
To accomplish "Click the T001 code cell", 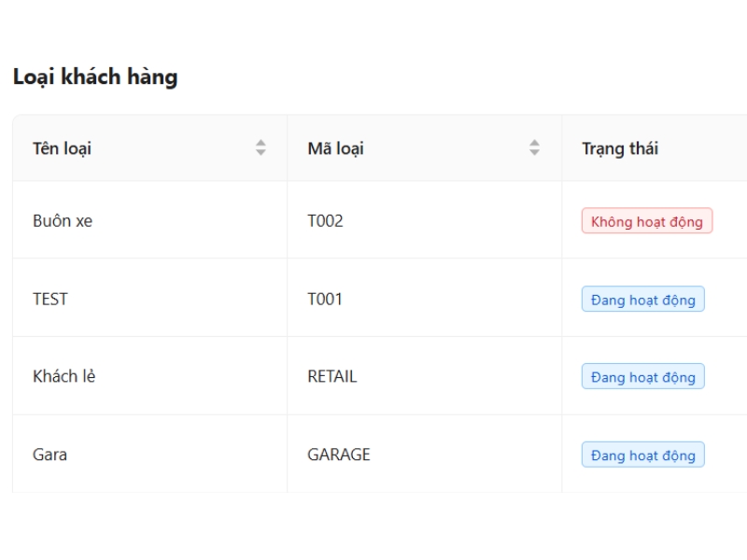I will (x=325, y=300).
